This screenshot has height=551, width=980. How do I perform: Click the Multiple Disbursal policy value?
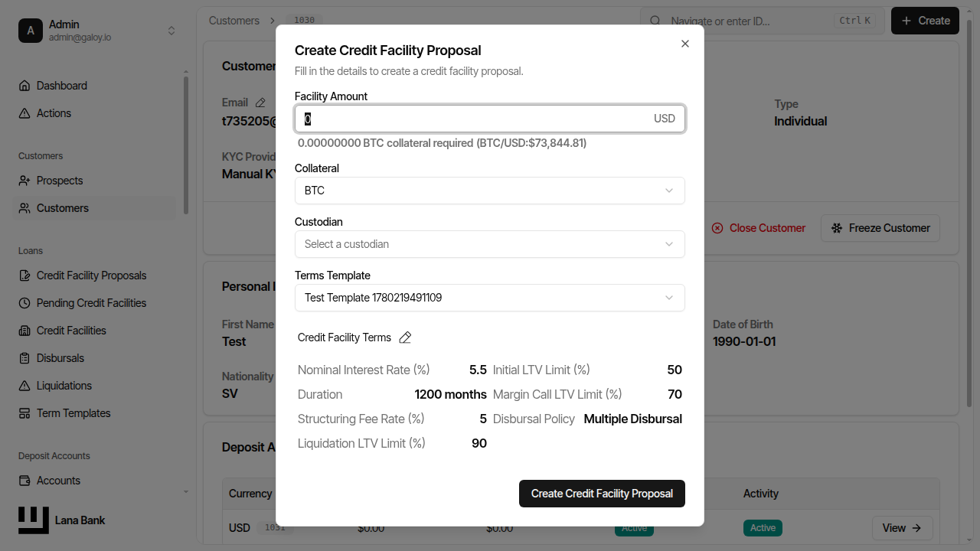point(632,419)
